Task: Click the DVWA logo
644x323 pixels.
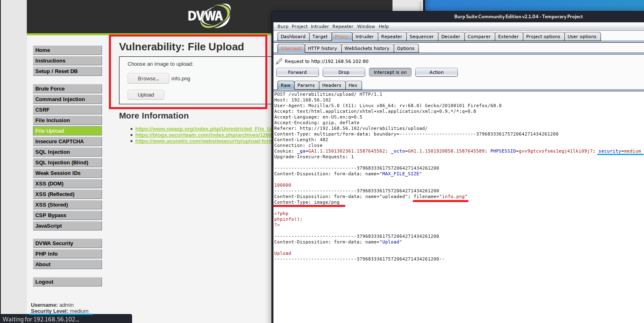Action: [x=209, y=16]
